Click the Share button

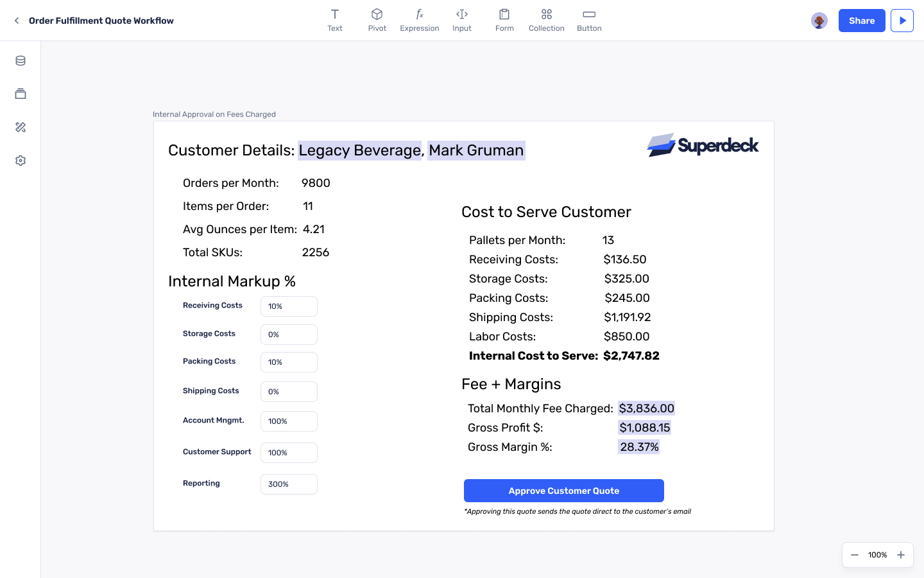862,21
